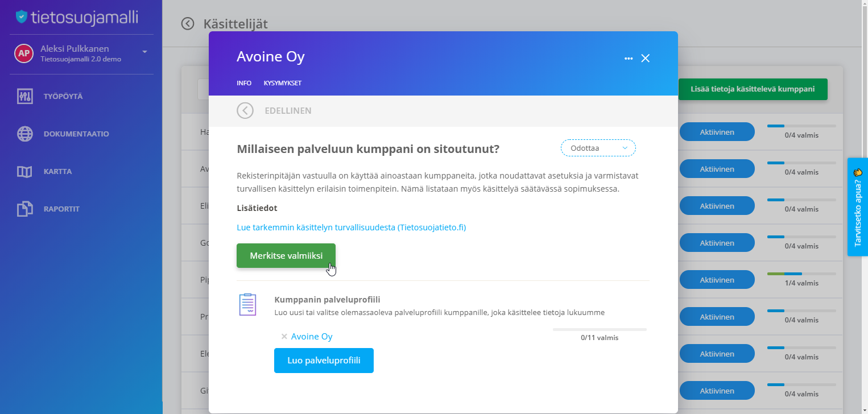This screenshot has height=414, width=868.
Task: Click the Kumppanin palveluprofiili heading
Action: pos(327,299)
